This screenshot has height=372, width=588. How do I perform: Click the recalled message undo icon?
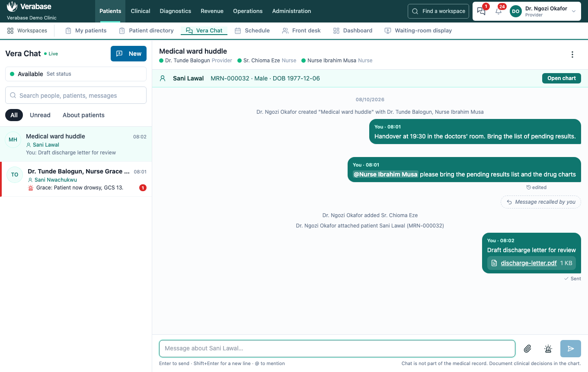coord(509,202)
